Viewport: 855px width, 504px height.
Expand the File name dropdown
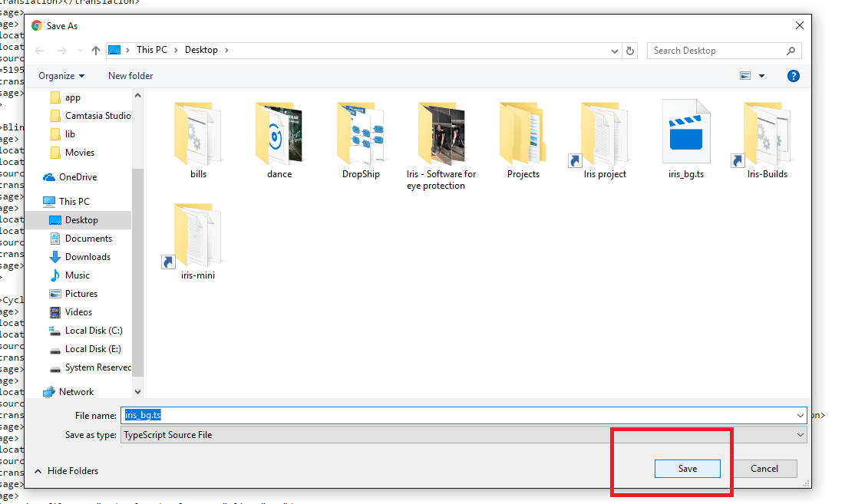(x=800, y=415)
